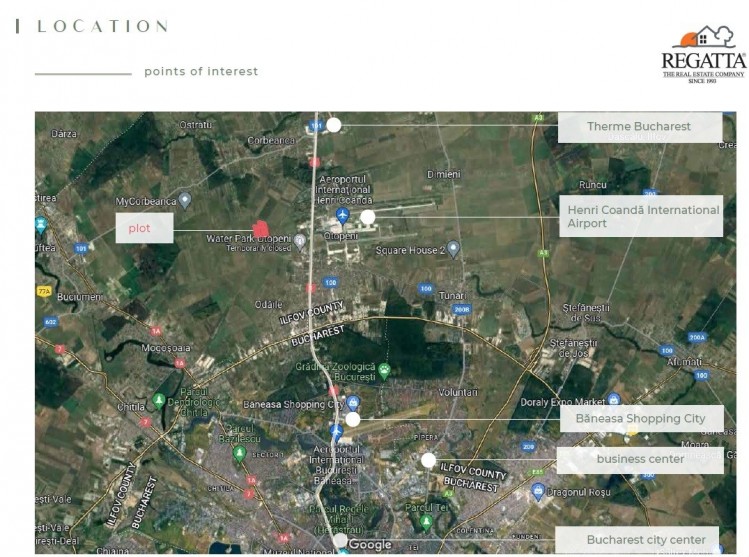Click the red plot marker on map
The width and height of the screenshot is (749, 557).
261,229
